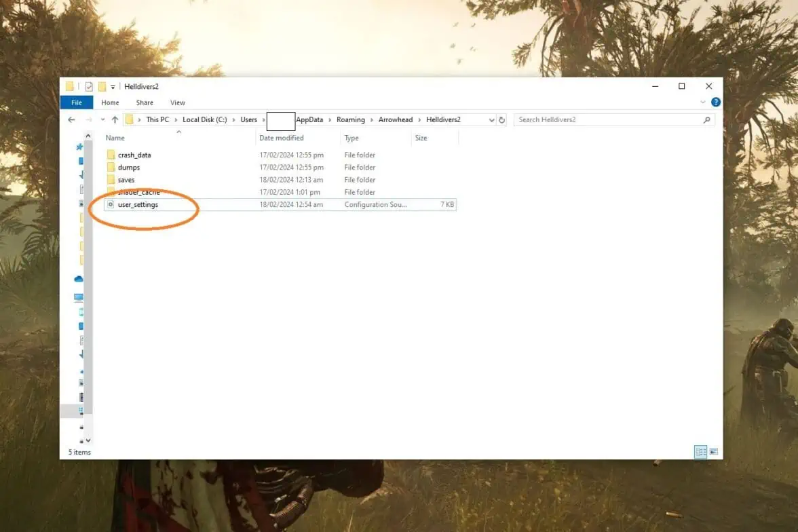Navigate to This PC in the address bar

coord(157,119)
